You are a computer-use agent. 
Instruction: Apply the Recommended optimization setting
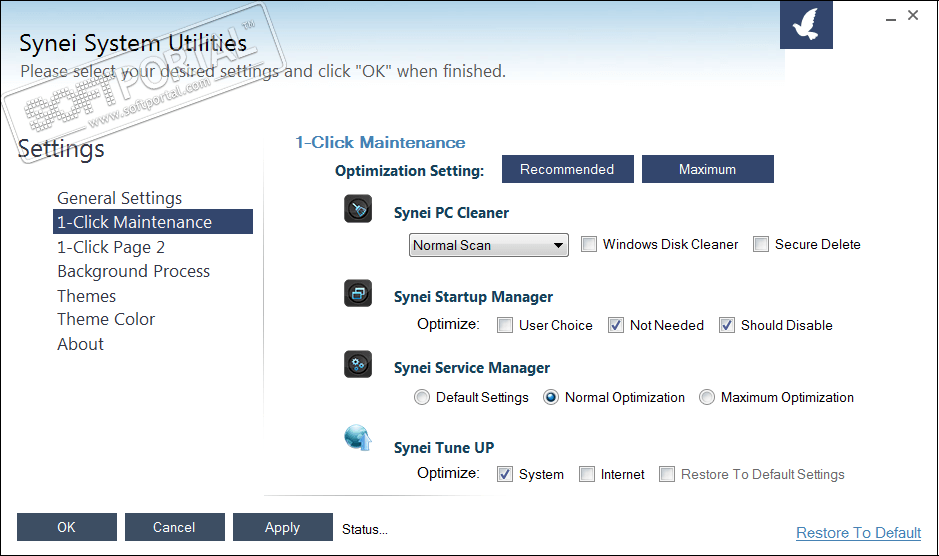tap(568, 170)
